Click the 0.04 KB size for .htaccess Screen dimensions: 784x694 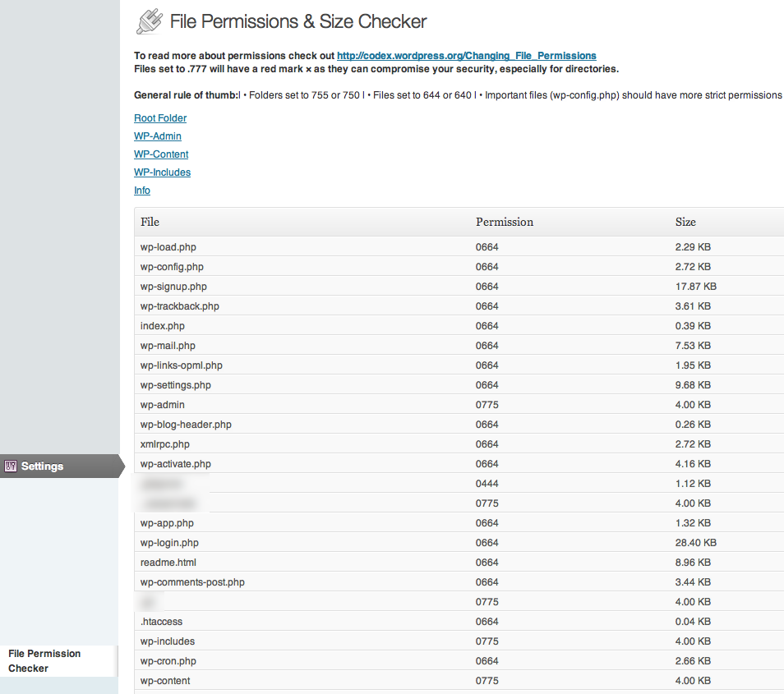pos(693,622)
